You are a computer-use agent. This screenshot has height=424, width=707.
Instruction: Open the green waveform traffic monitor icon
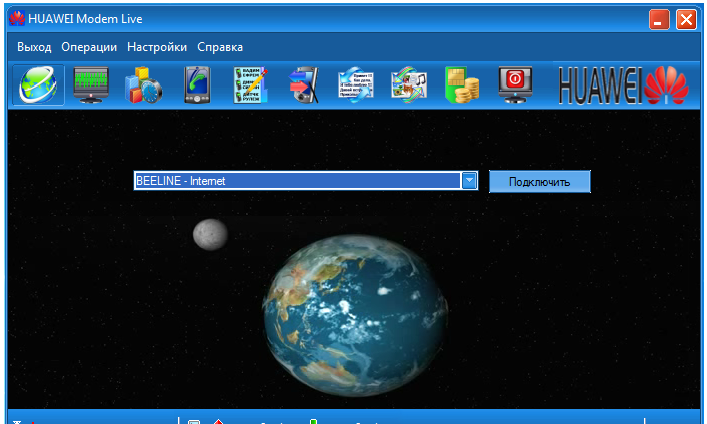pyautogui.click(x=91, y=85)
